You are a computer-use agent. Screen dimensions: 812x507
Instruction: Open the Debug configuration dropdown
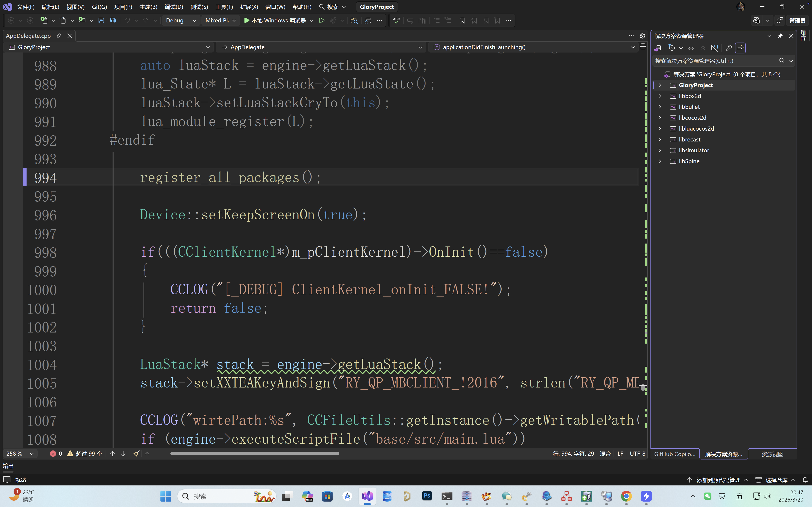tap(181, 20)
